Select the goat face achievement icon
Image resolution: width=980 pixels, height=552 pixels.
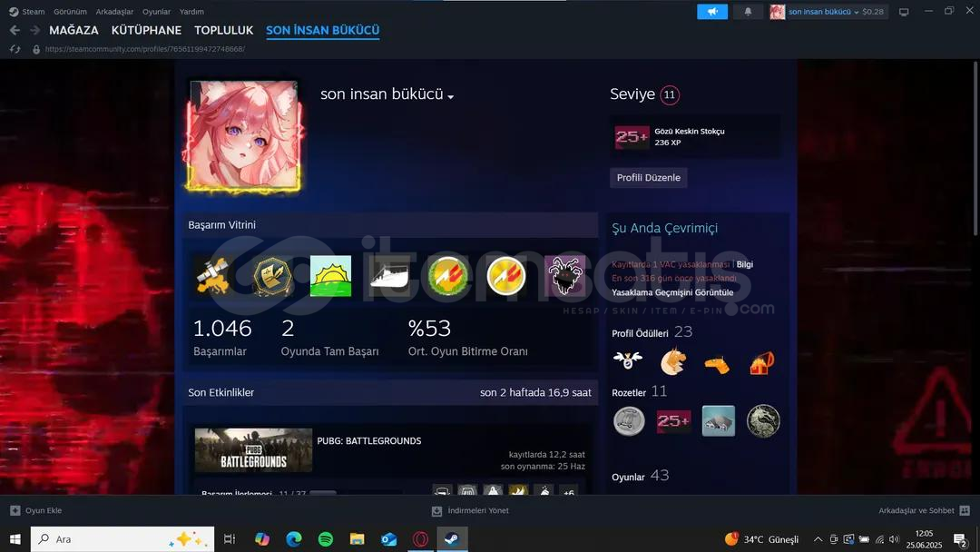pyautogui.click(x=564, y=276)
